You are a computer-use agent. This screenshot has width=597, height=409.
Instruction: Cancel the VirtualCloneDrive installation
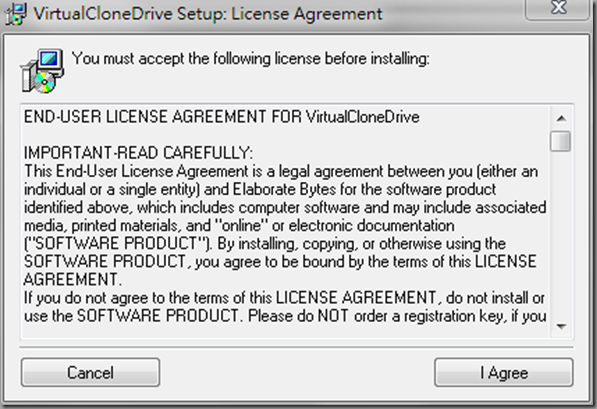[90, 372]
